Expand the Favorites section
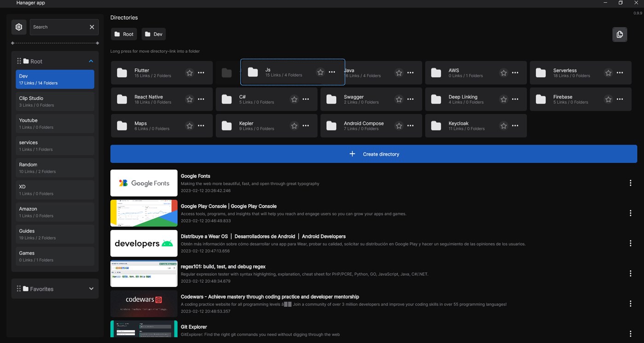The image size is (644, 343). [x=91, y=289]
